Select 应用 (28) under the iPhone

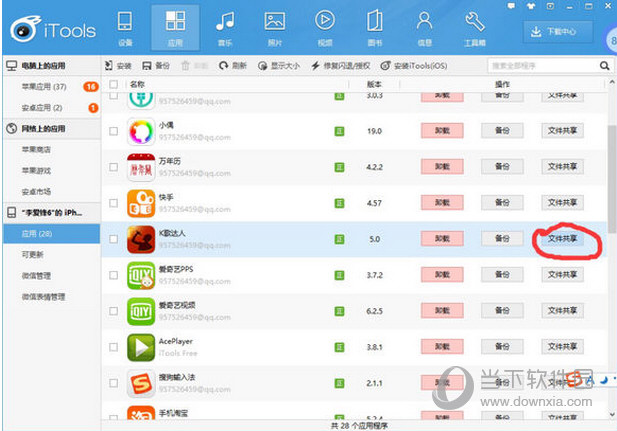52,234
